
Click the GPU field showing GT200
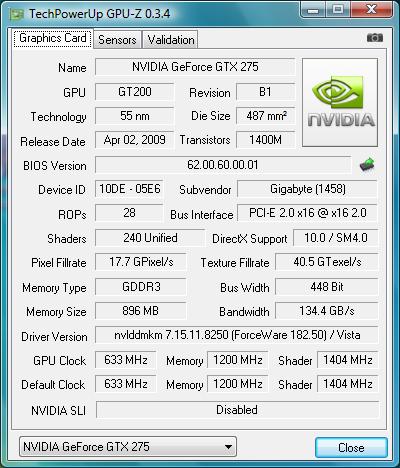[x=135, y=92]
